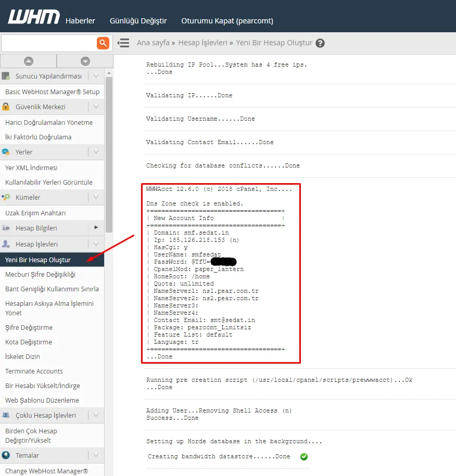456x476 pixels.
Task: Click Yeni Bir Hesap Oluştur breadcrumb
Action: point(274,43)
